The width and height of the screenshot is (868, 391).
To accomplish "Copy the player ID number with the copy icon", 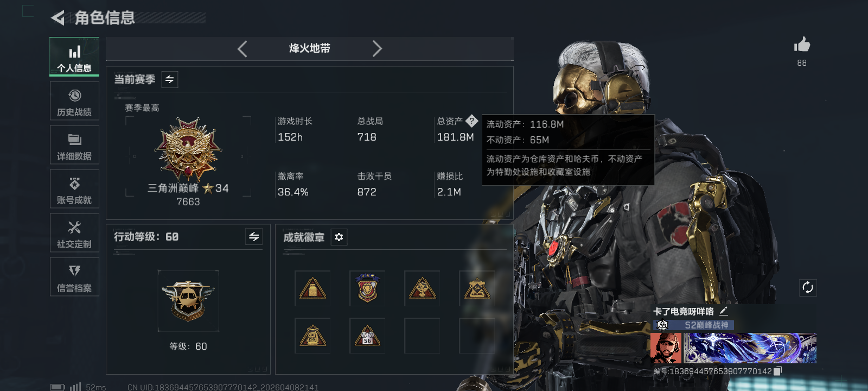I will click(777, 371).
